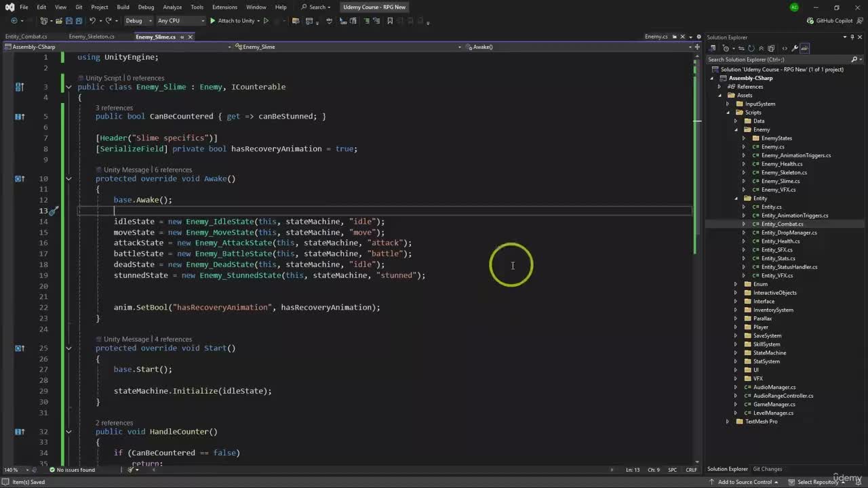Toggle pin on the Enemy_Slime.cs tab
868x488 pixels.
182,37
